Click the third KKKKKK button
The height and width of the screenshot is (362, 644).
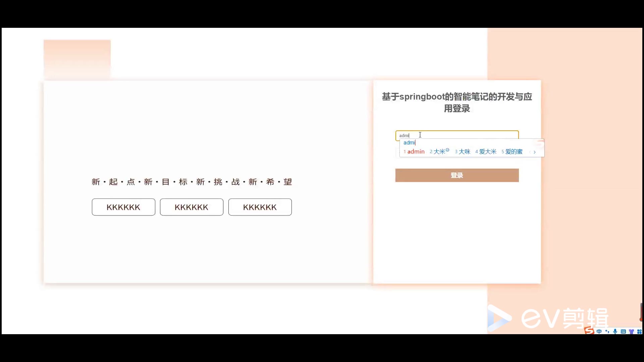coord(260,207)
